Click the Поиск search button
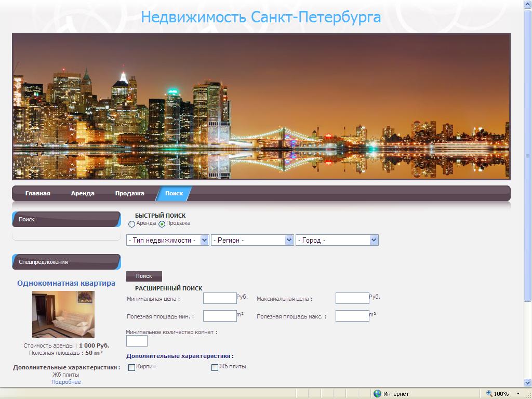Viewport: 532px width, 399px height. tap(144, 276)
